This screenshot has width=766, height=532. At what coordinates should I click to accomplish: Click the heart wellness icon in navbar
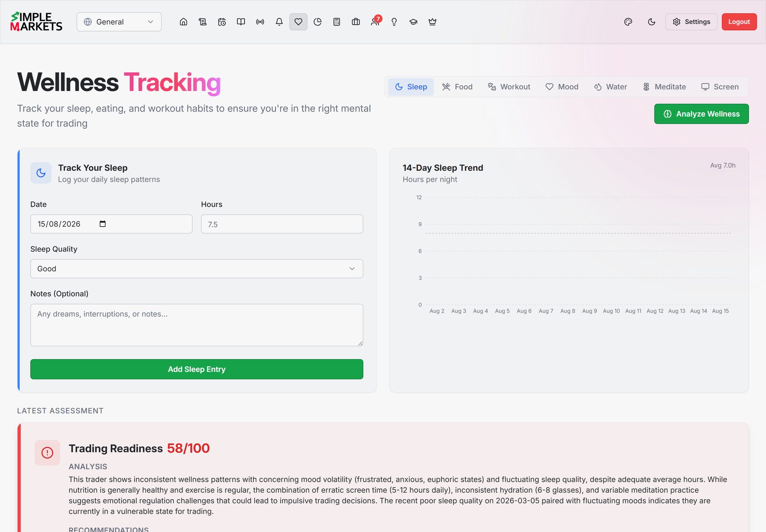coord(298,22)
